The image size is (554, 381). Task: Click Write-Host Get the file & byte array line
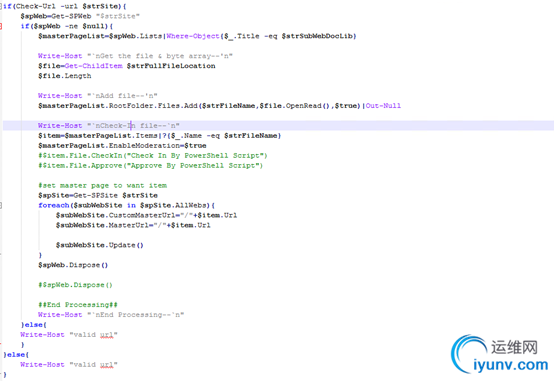pos(135,56)
